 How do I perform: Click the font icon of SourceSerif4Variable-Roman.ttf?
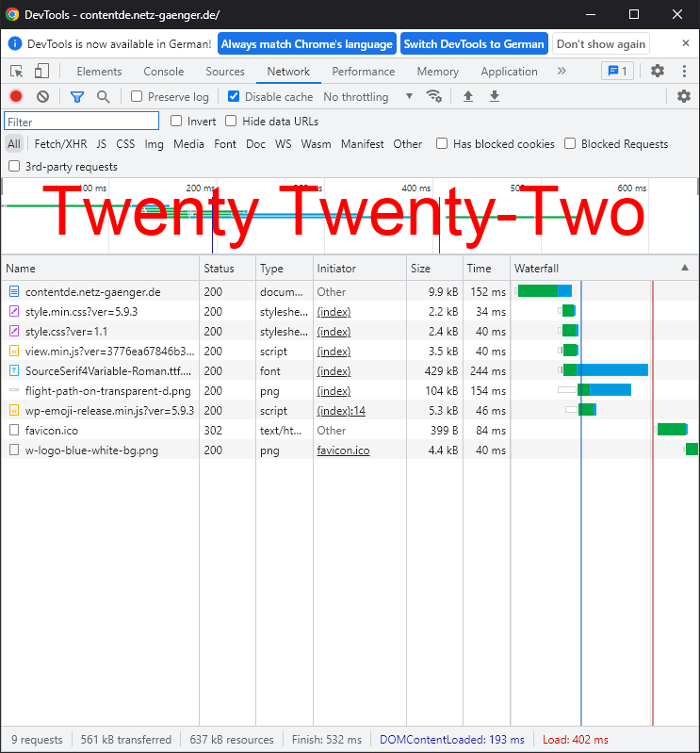pos(14,370)
